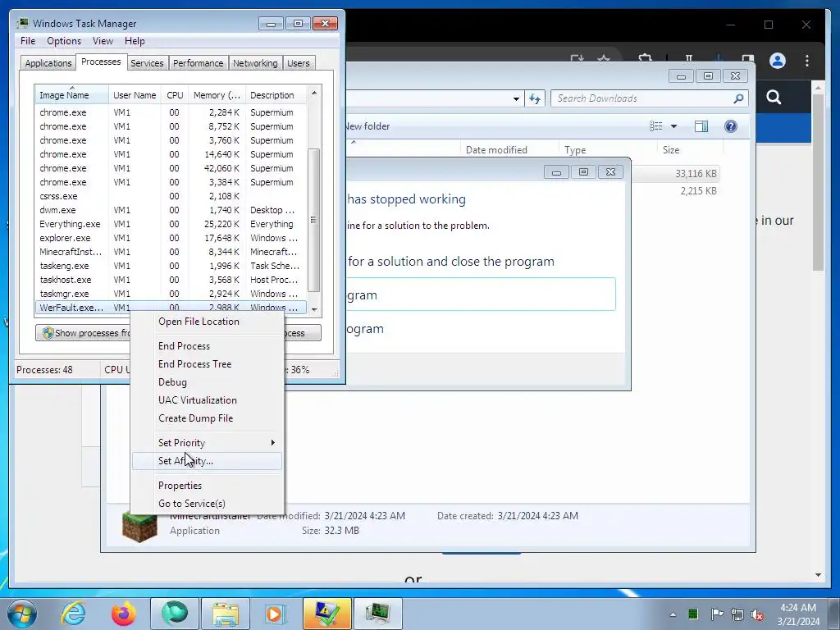Image resolution: width=840 pixels, height=630 pixels.
Task: Sort processes by Image Name column
Action: [72, 95]
